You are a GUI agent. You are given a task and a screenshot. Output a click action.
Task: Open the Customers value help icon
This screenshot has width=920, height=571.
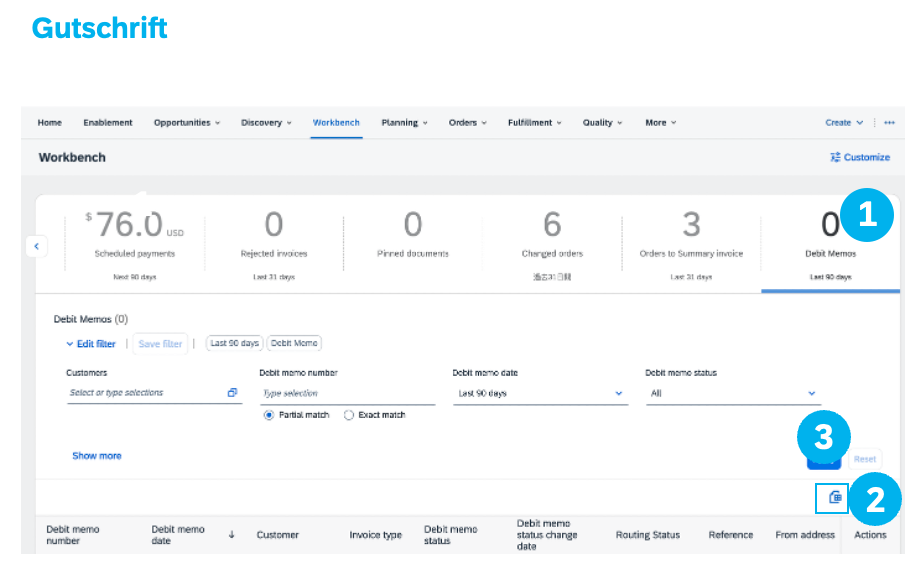tap(232, 393)
